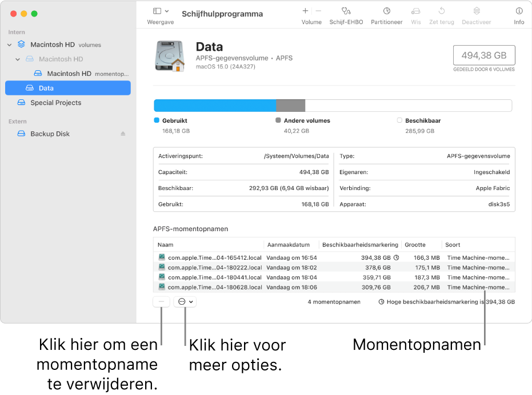Image resolution: width=532 pixels, height=395 pixels.
Task: Eject the Backup Disk
Action: [123, 134]
